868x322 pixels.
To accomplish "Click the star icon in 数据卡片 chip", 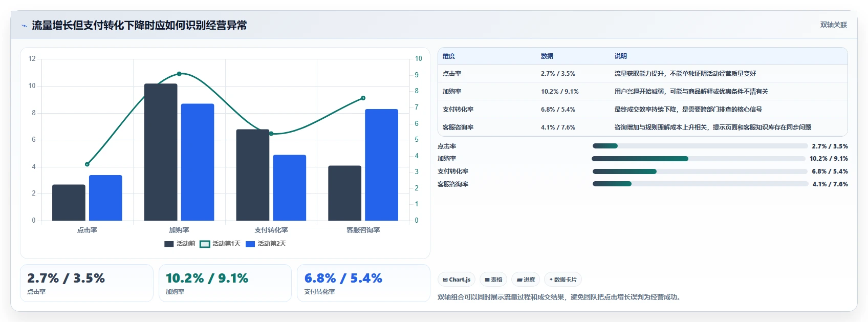I will [551, 280].
